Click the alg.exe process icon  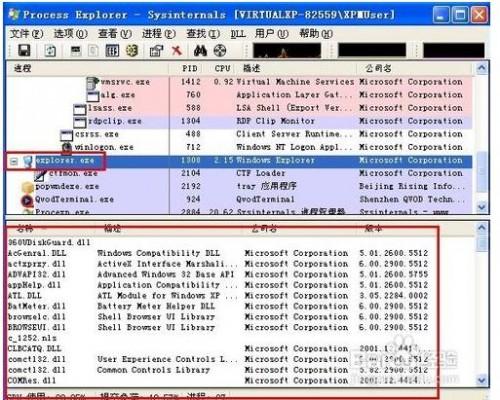(x=93, y=96)
